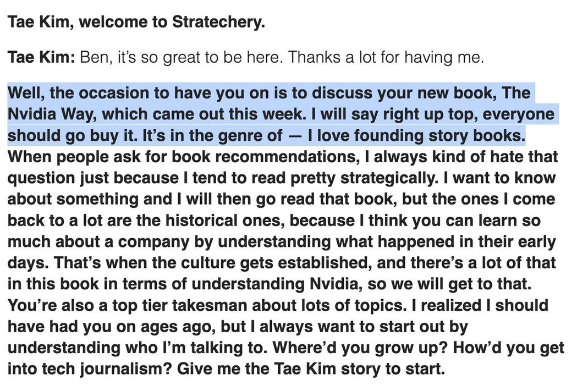Click the words 'tech journalism'
Screen dimensions: 588x385
coord(107,369)
